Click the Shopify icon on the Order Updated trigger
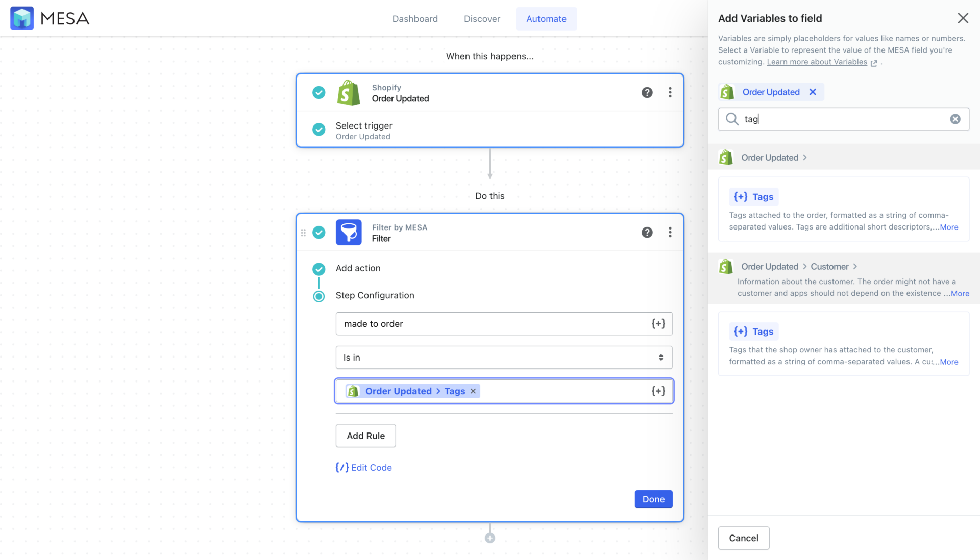Screen dimensions: 980x560 [x=349, y=92]
